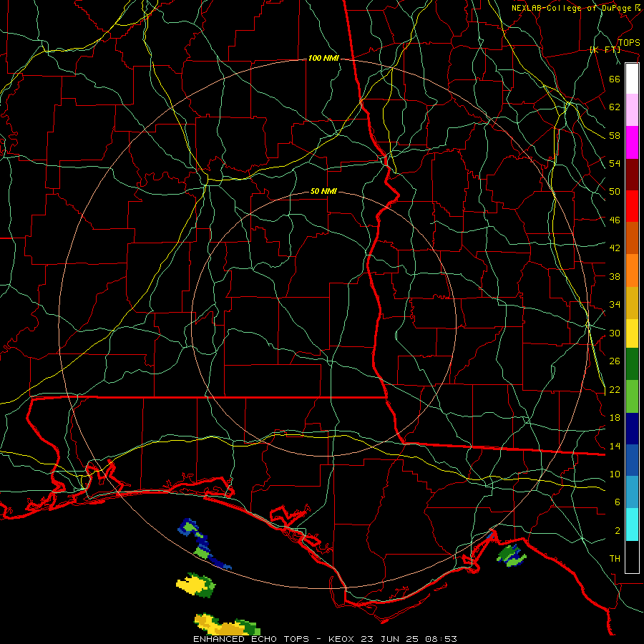Screen dimensions: 644x644
Task: Click the legend value 66
Action: (x=615, y=79)
